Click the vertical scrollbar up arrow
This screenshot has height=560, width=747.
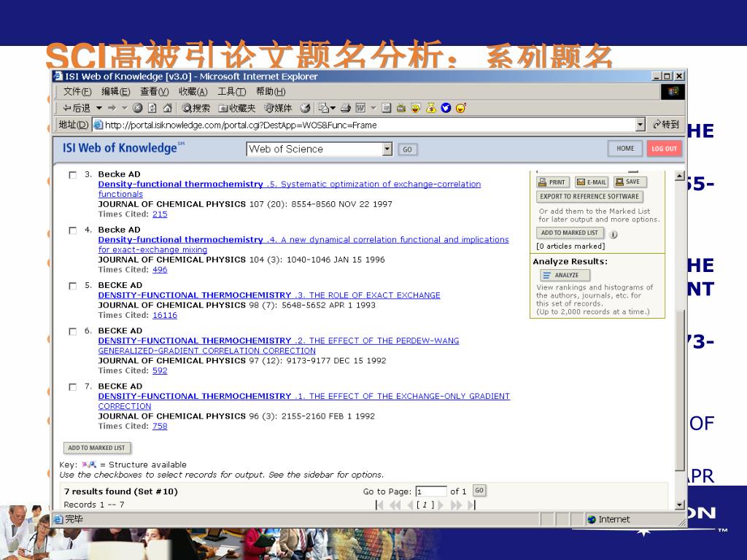[680, 176]
